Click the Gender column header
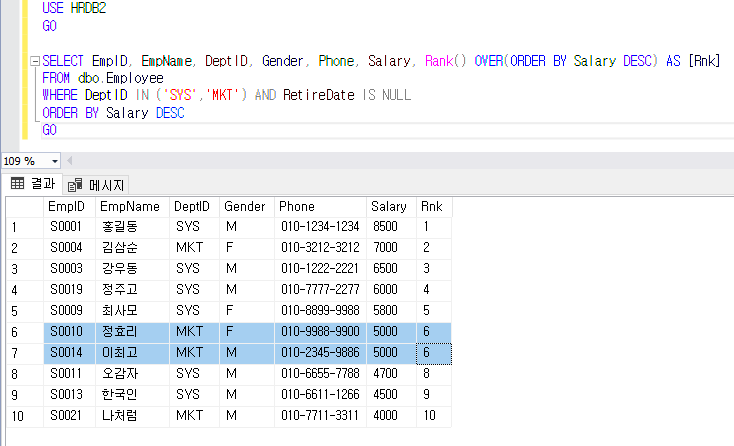 click(x=246, y=206)
